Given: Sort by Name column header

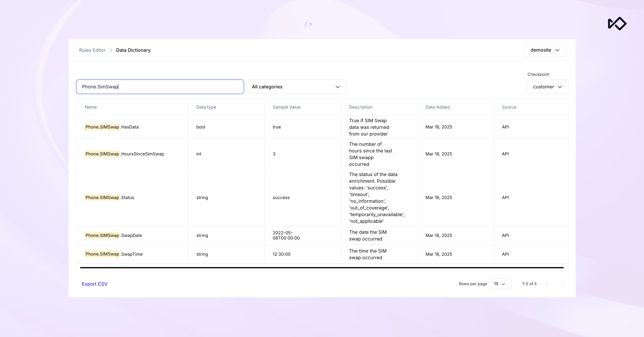Looking at the screenshot, I should 91,107.
